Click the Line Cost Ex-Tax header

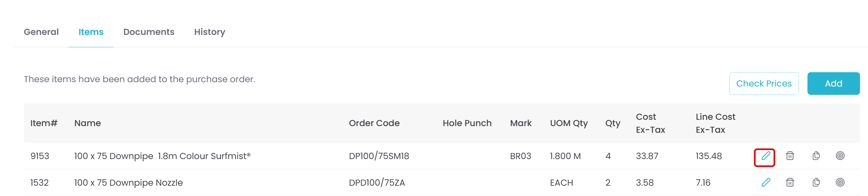[x=715, y=123]
